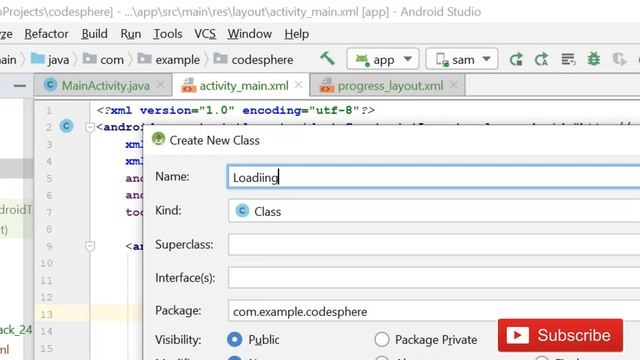Close the MainActivity.java tab
This screenshot has width=640, height=360.
coord(161,85)
